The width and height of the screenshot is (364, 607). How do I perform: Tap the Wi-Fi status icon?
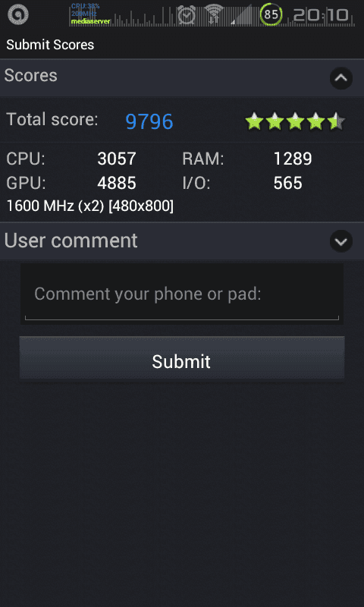[214, 14]
